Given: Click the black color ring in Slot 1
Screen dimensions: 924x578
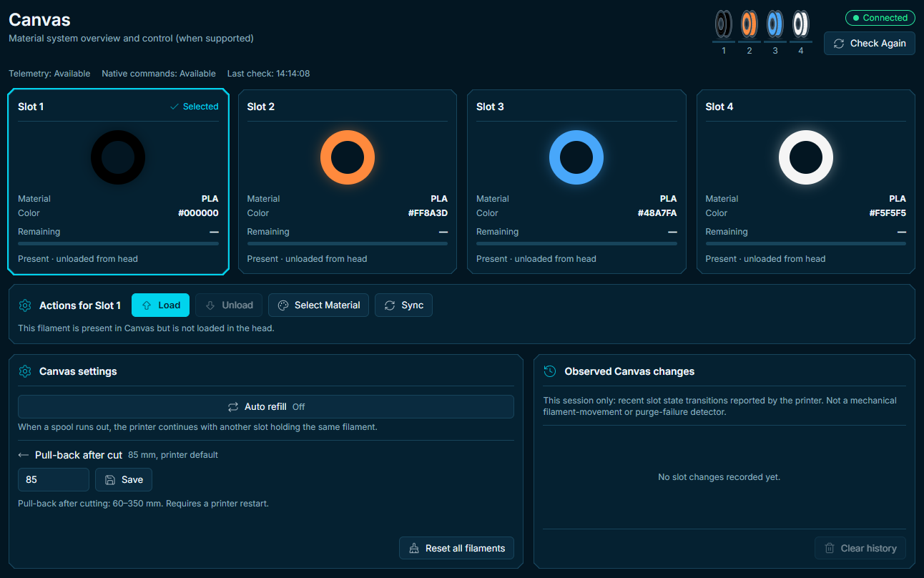Looking at the screenshot, I should point(118,157).
